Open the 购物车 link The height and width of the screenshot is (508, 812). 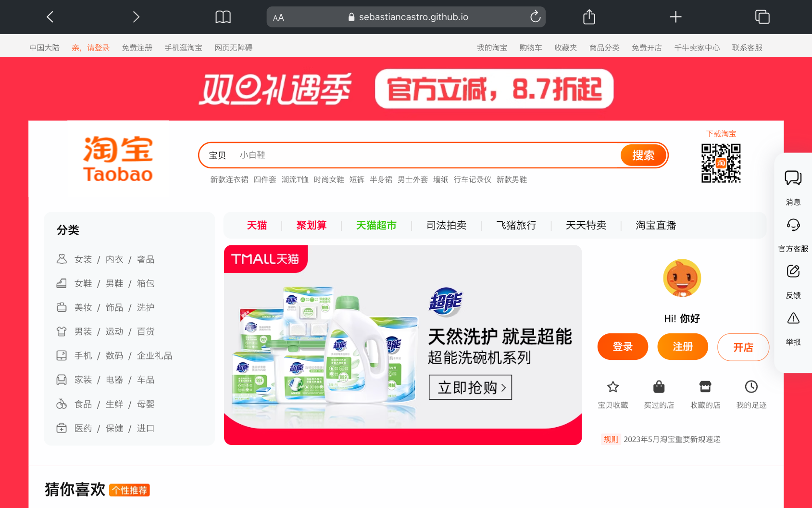[531, 48]
